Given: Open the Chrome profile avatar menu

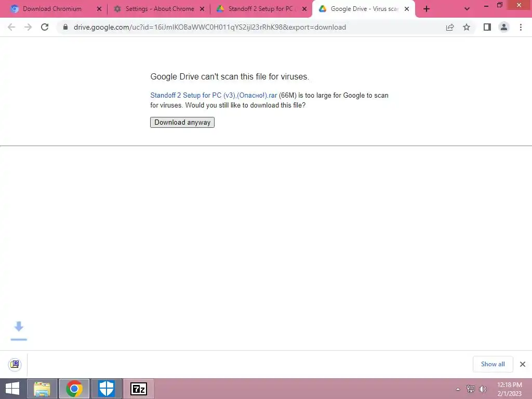Looking at the screenshot, I should (x=504, y=27).
